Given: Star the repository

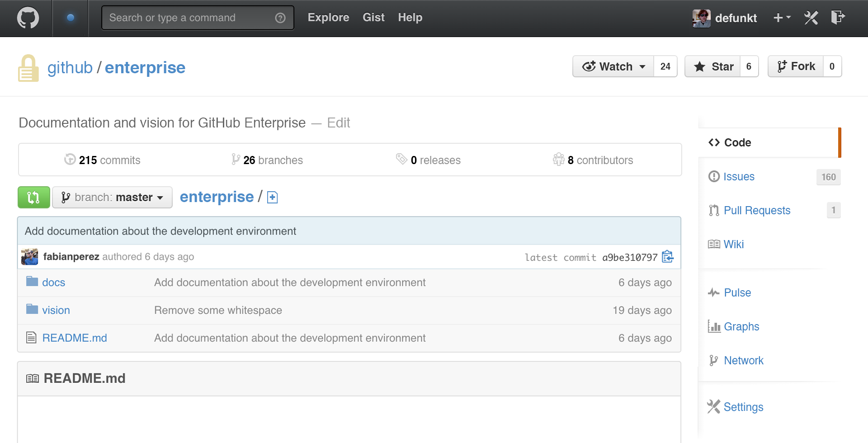Looking at the screenshot, I should coord(712,66).
